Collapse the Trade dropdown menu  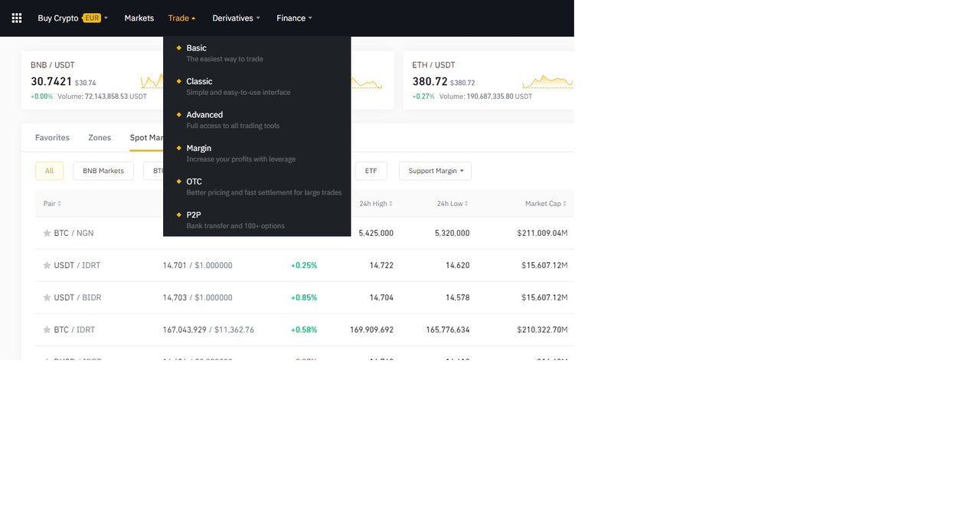click(x=181, y=18)
